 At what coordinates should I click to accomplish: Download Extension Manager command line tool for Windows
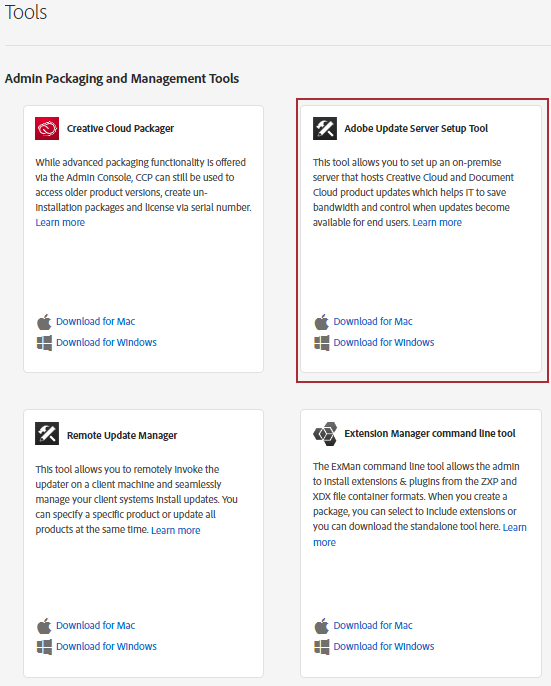384,647
